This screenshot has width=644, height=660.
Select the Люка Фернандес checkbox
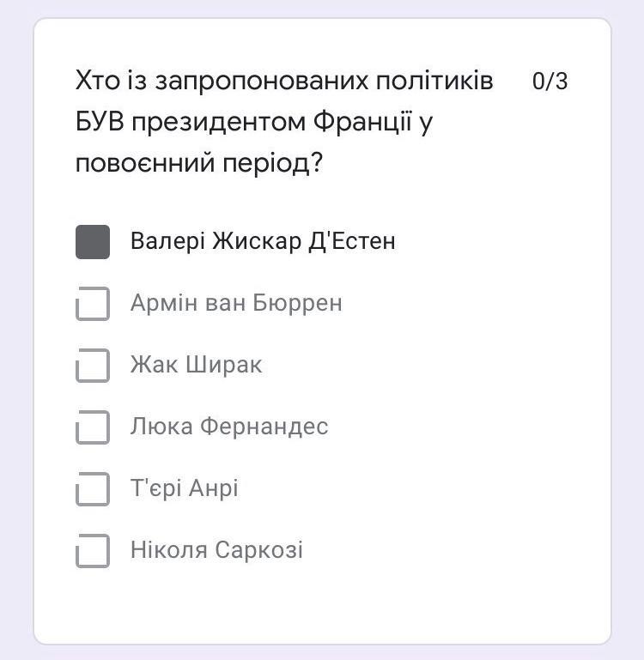93,427
